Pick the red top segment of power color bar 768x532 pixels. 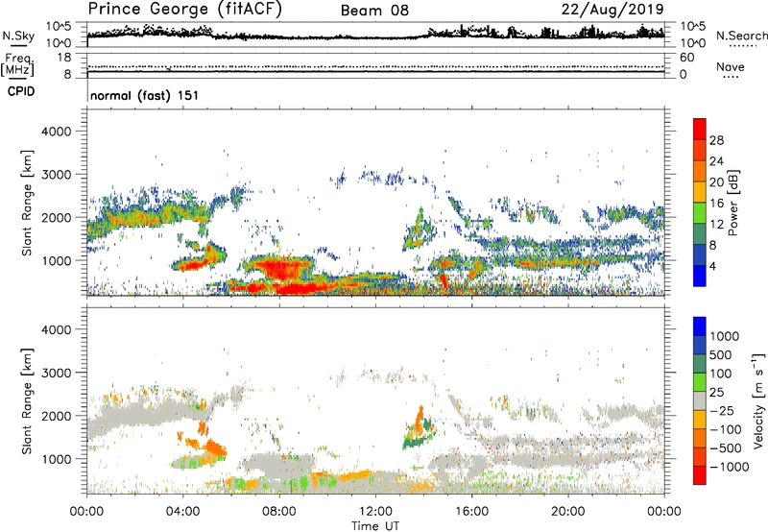tap(700, 129)
